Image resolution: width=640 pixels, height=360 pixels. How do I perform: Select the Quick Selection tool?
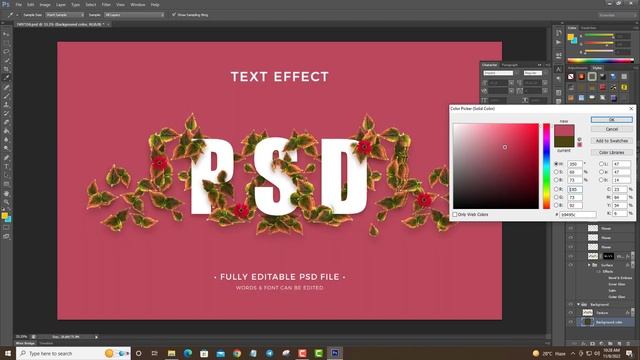coord(6,60)
